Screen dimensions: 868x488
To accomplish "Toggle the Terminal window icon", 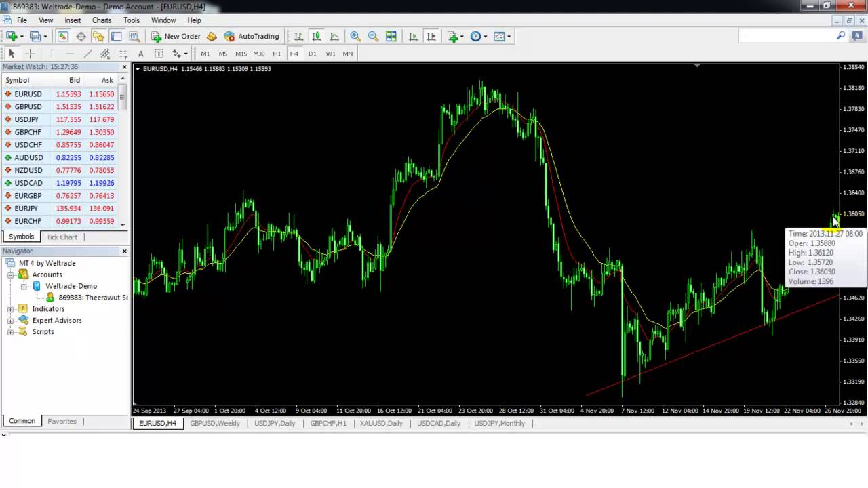I will 116,36.
